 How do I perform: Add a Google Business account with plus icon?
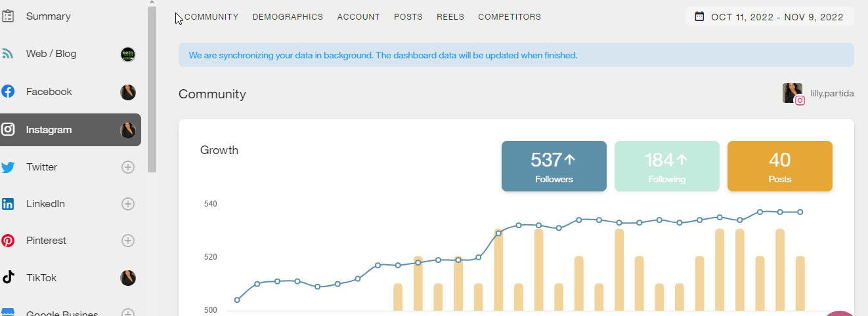[128, 313]
